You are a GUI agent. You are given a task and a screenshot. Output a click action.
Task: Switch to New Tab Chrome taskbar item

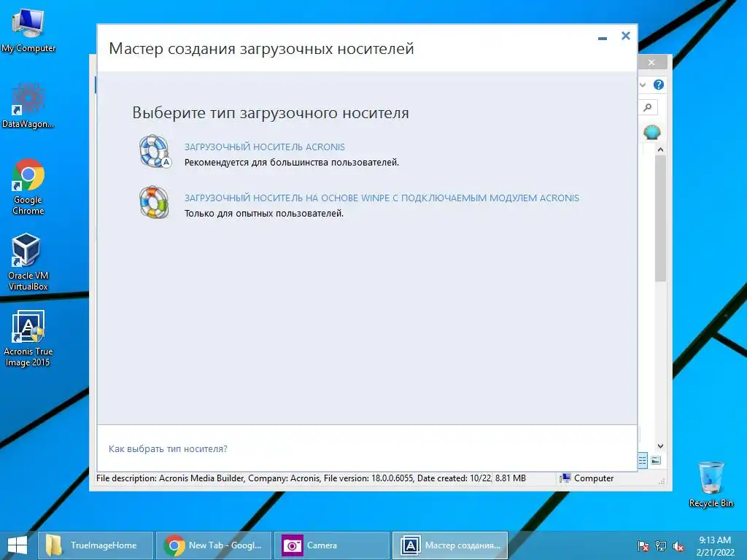pos(214,545)
